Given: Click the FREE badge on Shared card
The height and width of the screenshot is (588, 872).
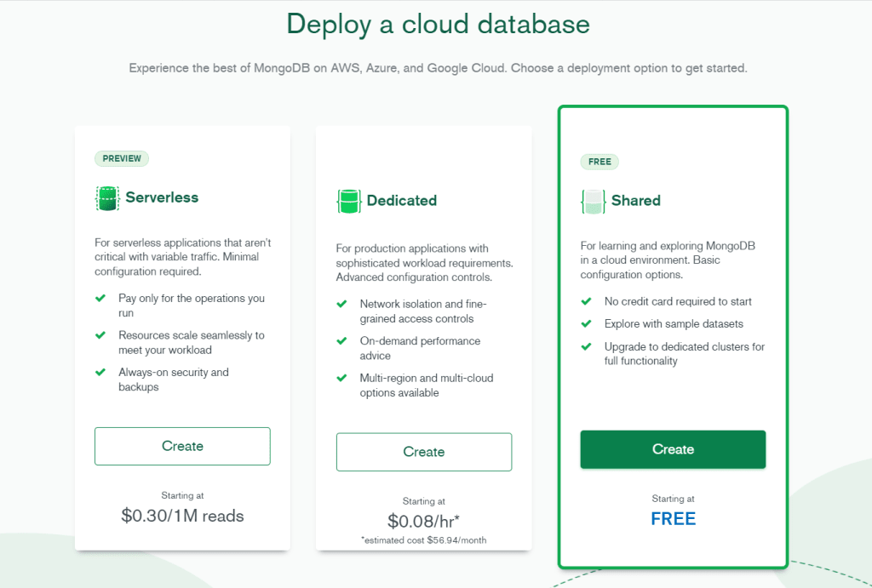Looking at the screenshot, I should point(599,162).
